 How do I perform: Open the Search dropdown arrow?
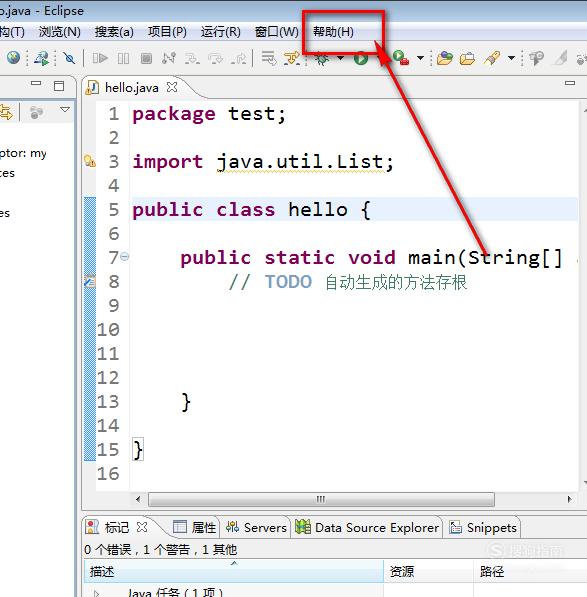[512, 58]
